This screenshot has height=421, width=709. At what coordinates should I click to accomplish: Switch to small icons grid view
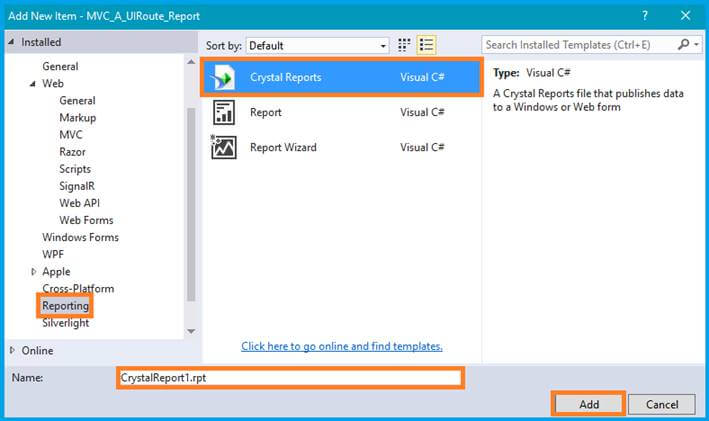[x=404, y=45]
